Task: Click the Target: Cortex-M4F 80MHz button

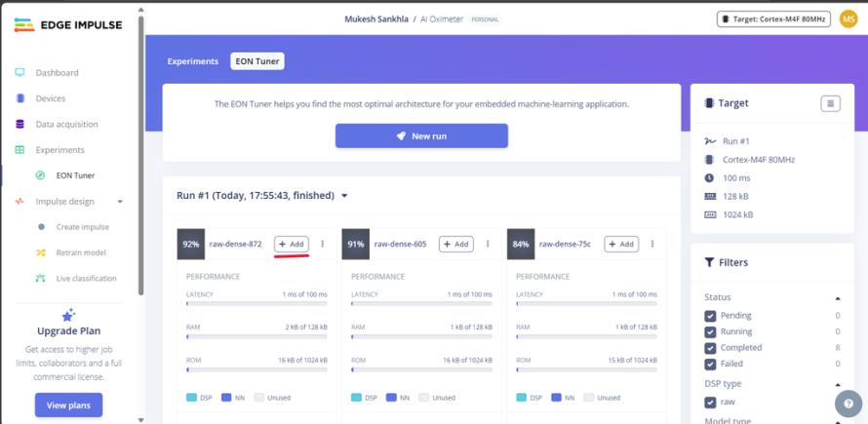Action: coord(773,19)
